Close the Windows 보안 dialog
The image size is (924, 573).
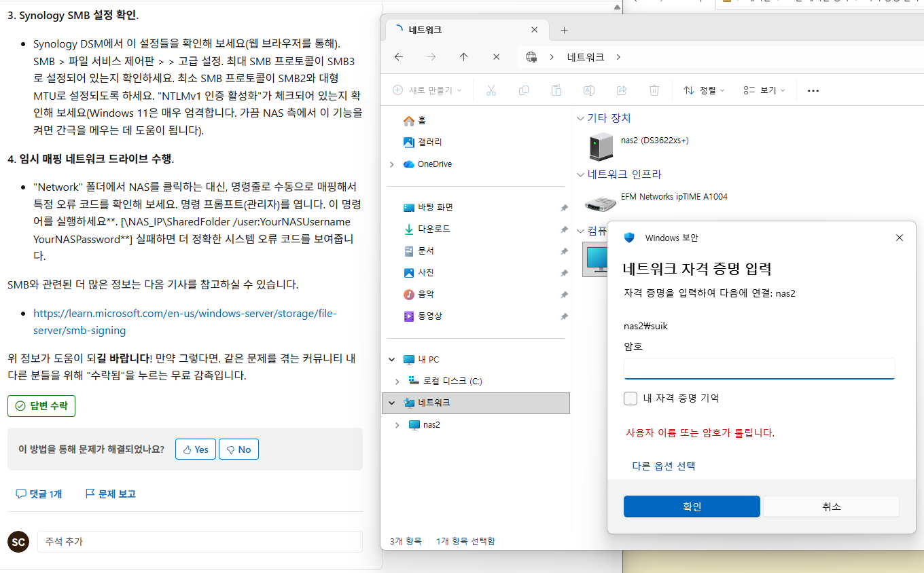coord(900,238)
